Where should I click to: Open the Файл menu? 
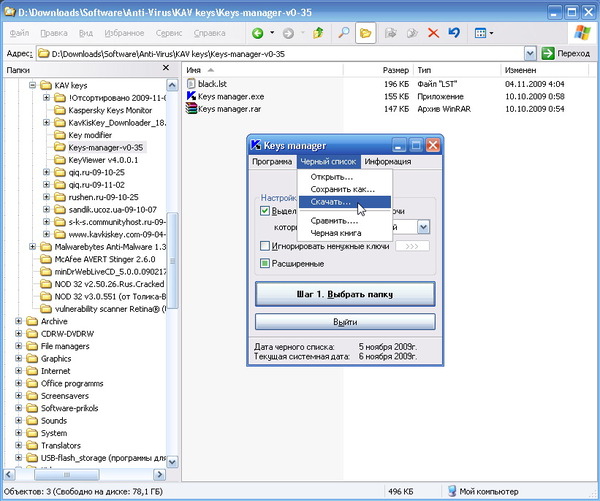tap(19, 33)
